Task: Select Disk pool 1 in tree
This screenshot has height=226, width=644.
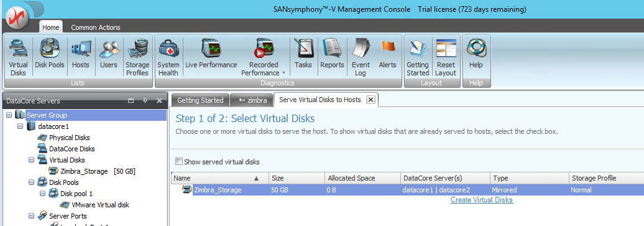Action: [76, 193]
